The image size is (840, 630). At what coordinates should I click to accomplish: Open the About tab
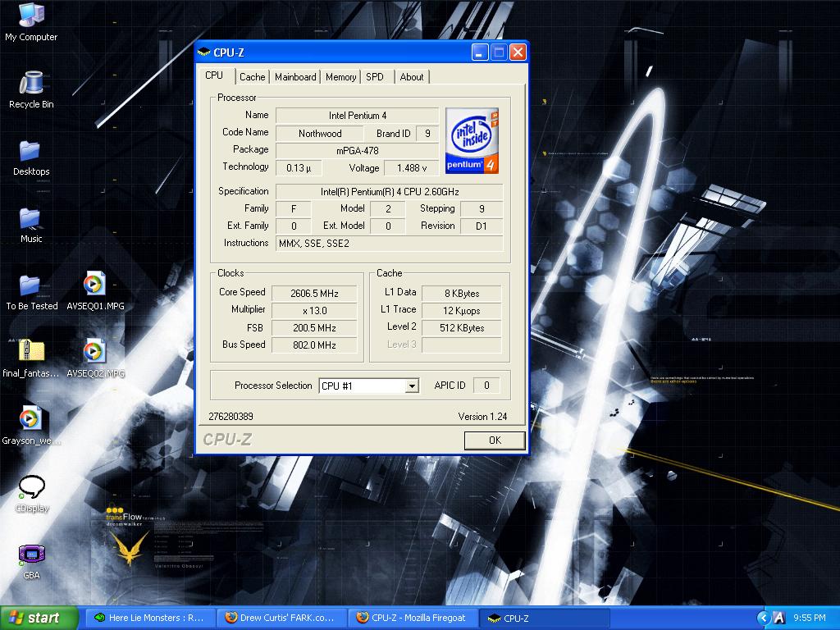click(x=412, y=77)
